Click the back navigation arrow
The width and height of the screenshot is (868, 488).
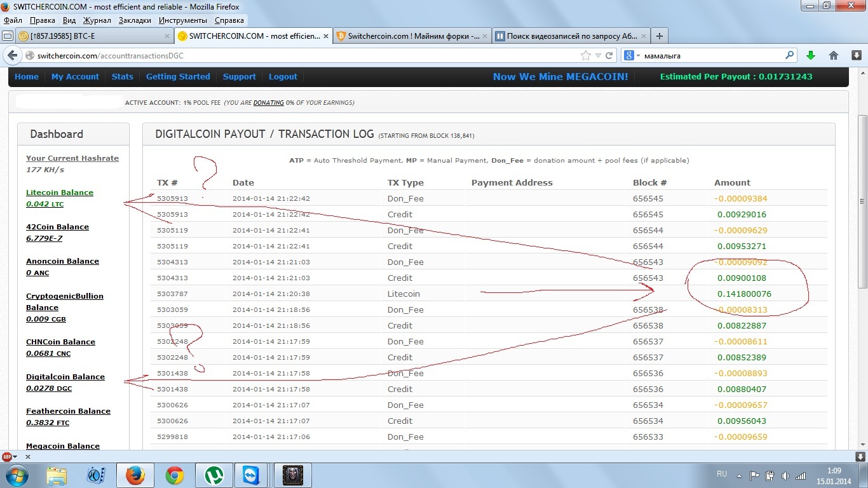click(x=11, y=55)
